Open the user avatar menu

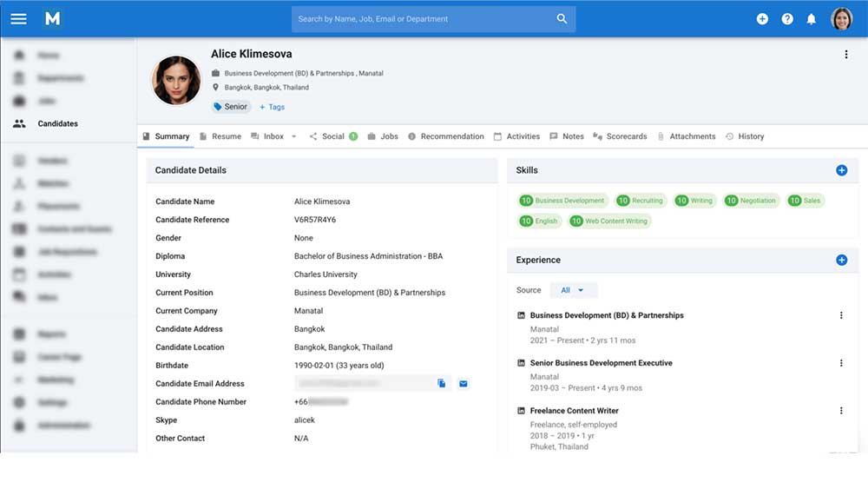coord(841,19)
